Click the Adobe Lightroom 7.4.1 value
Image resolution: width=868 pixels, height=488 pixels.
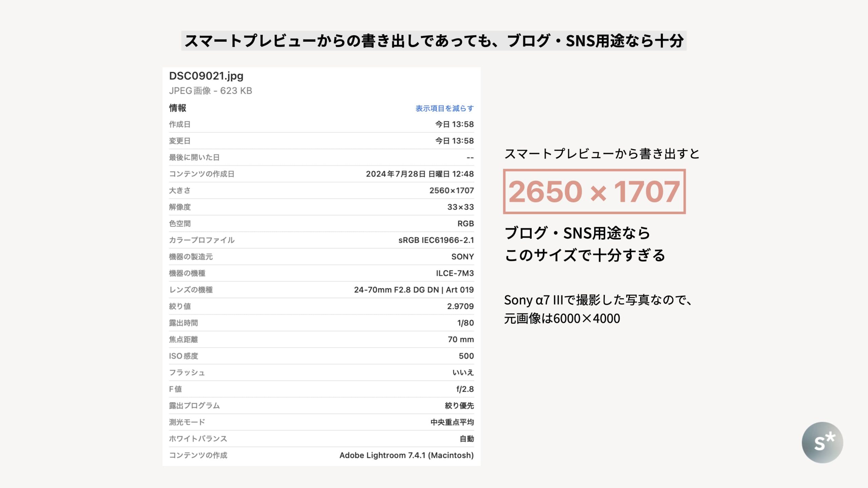coord(406,455)
